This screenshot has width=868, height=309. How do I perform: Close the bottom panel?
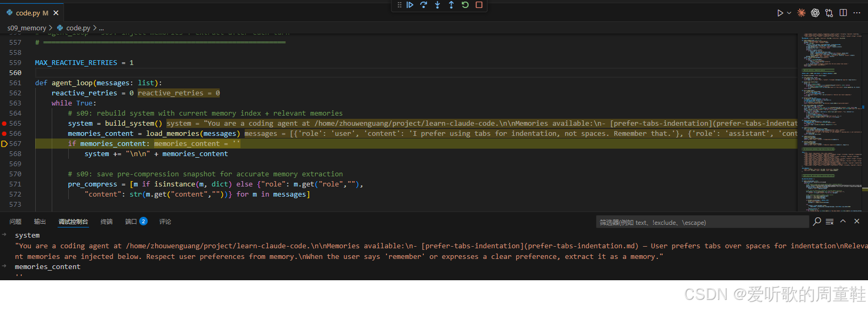pos(857,221)
